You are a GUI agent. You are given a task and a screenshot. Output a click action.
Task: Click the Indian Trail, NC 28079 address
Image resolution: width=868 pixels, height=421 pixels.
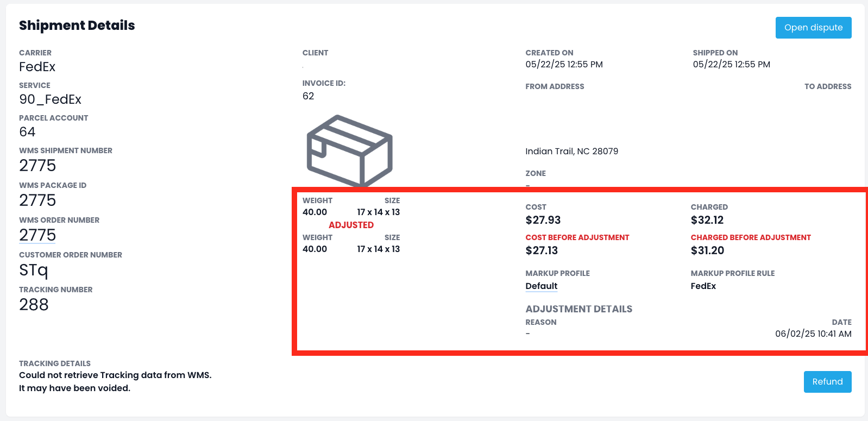pos(571,152)
